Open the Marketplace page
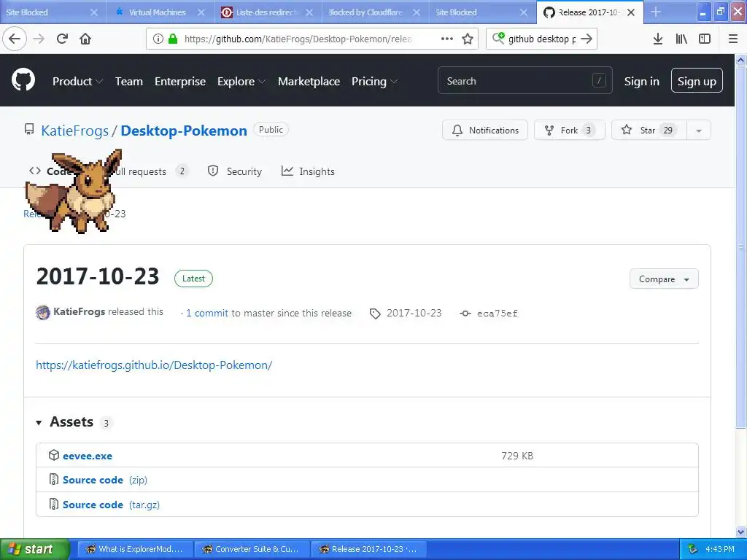This screenshot has height=560, width=747. click(x=309, y=81)
